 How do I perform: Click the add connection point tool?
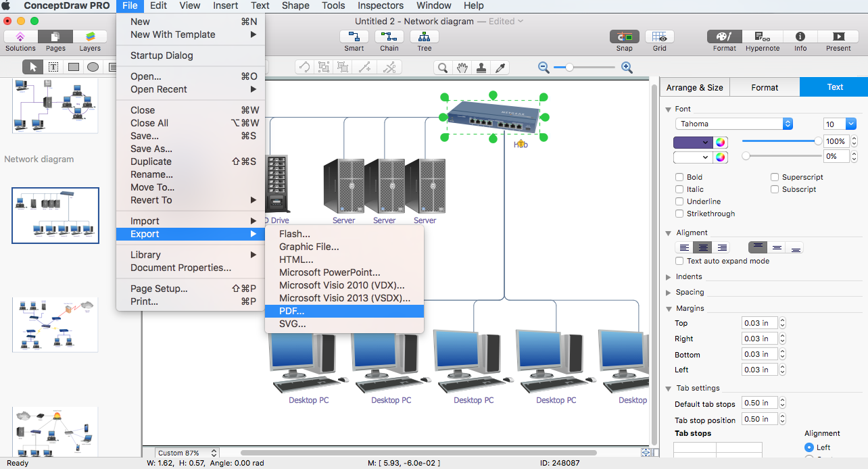coord(364,67)
